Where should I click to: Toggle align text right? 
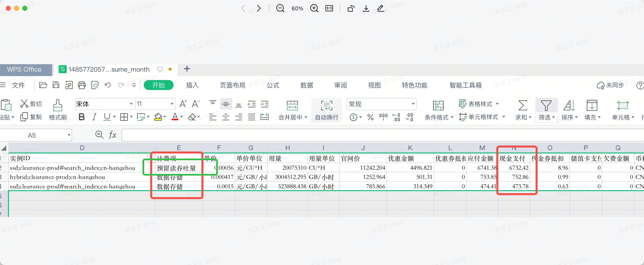click(239, 117)
